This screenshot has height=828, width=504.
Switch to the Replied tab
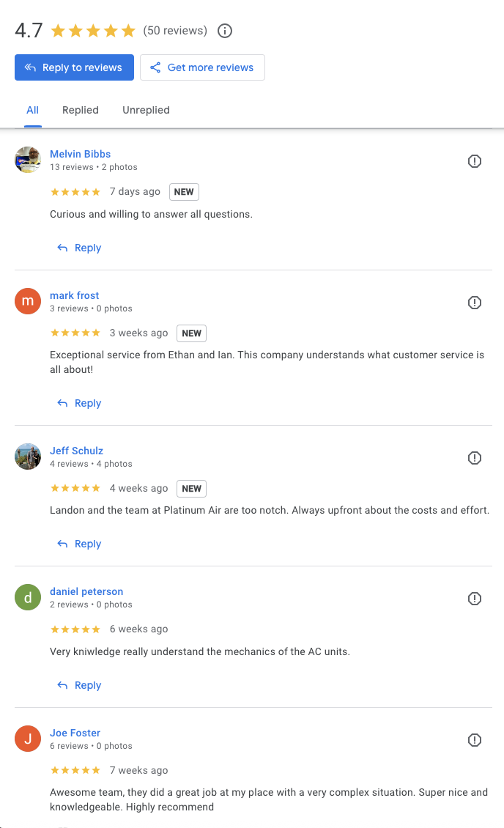pyautogui.click(x=80, y=110)
